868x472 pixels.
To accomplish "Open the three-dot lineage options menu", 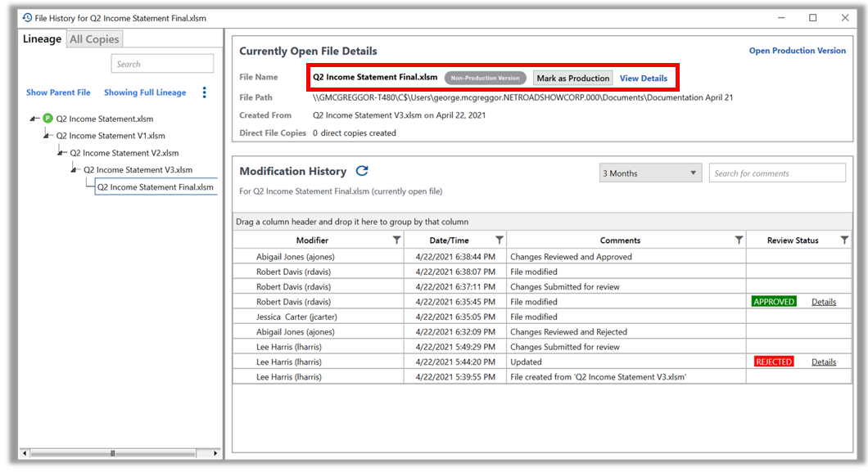I will pyautogui.click(x=204, y=92).
